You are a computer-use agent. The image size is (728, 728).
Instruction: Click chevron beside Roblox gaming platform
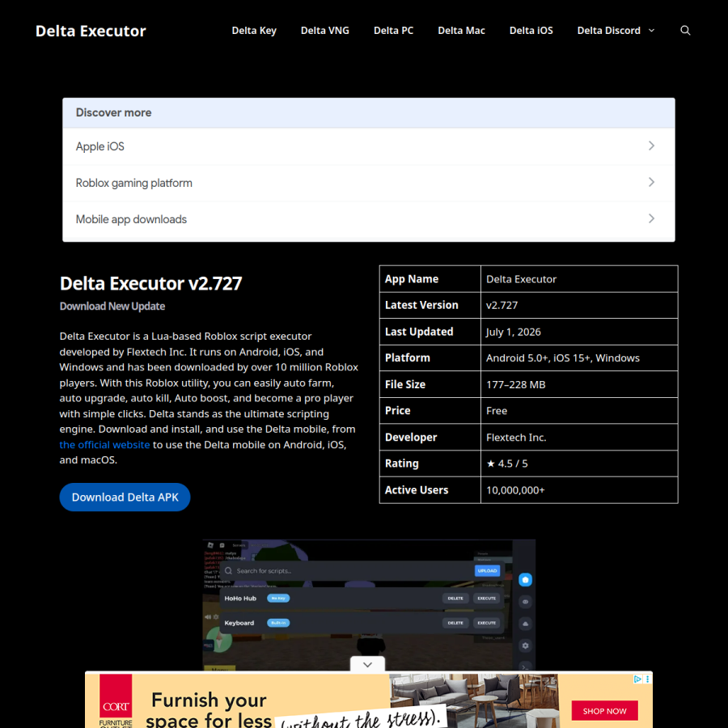(651, 182)
